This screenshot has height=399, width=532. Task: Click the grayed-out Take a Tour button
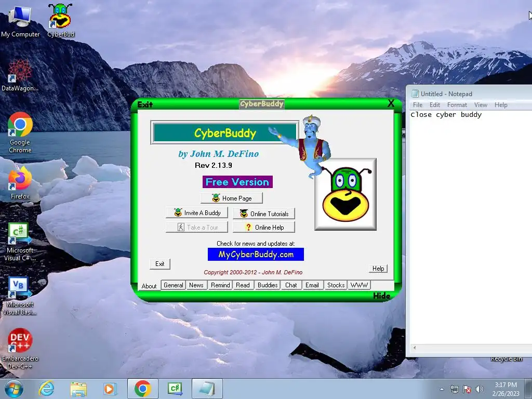pos(197,228)
